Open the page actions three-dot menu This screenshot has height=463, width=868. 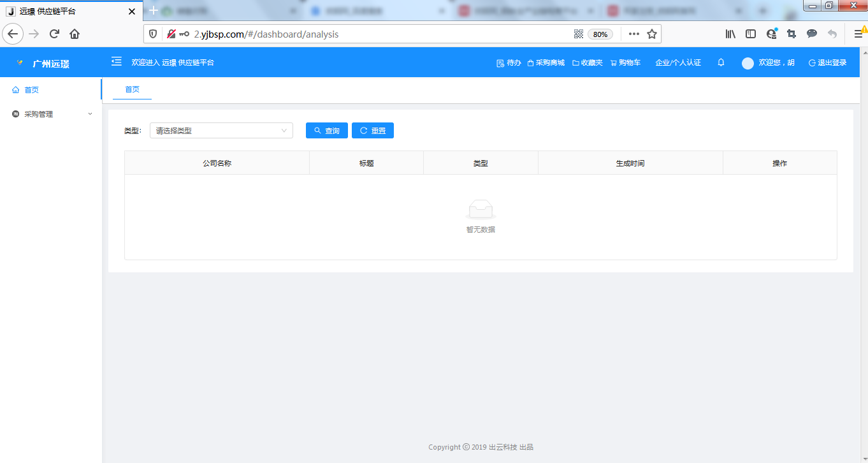(633, 34)
